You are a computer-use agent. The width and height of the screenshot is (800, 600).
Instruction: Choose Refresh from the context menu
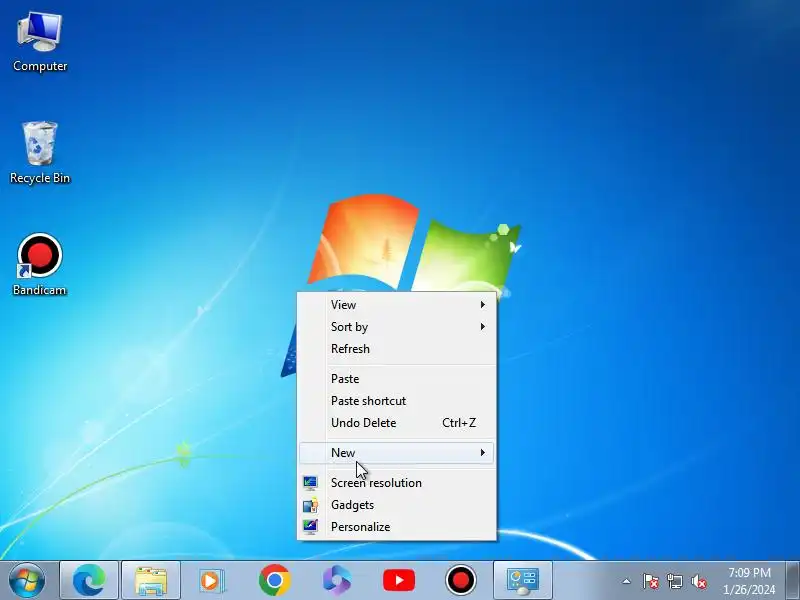396,349
